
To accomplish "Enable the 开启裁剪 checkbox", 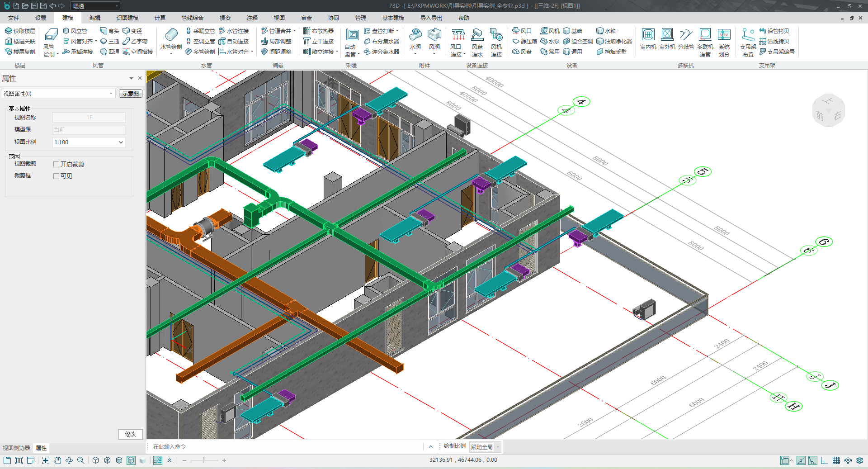I will (x=57, y=164).
